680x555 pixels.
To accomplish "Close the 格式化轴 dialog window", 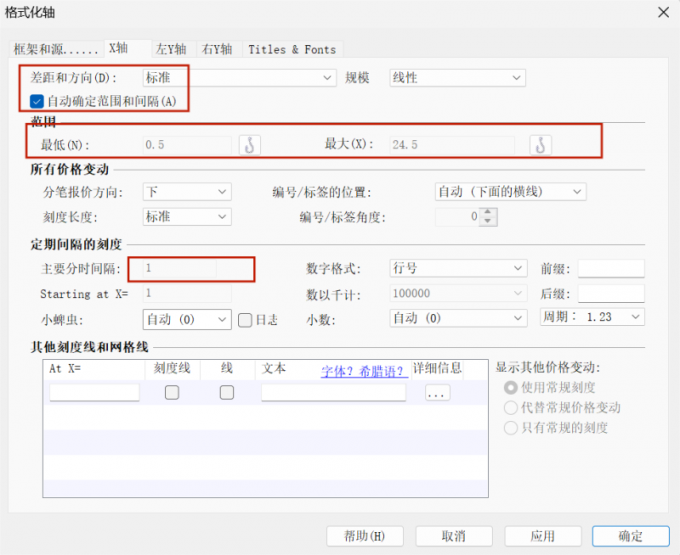I will [661, 11].
